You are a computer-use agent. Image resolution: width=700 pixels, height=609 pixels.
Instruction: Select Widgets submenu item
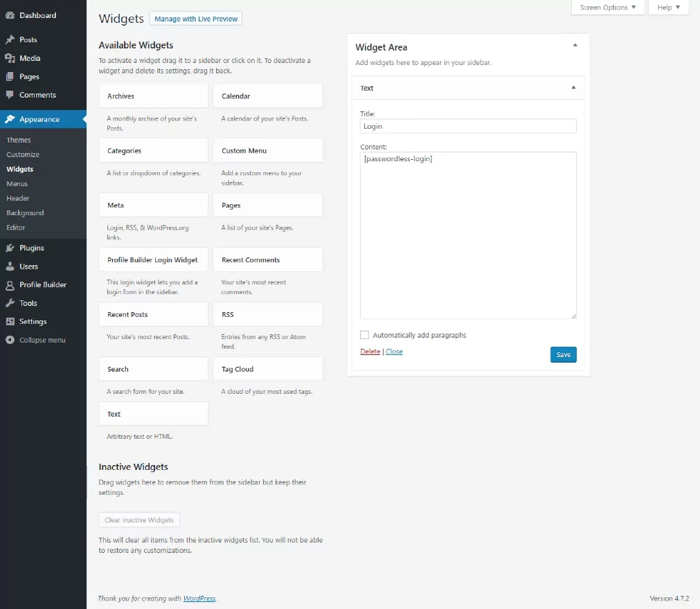(x=19, y=169)
